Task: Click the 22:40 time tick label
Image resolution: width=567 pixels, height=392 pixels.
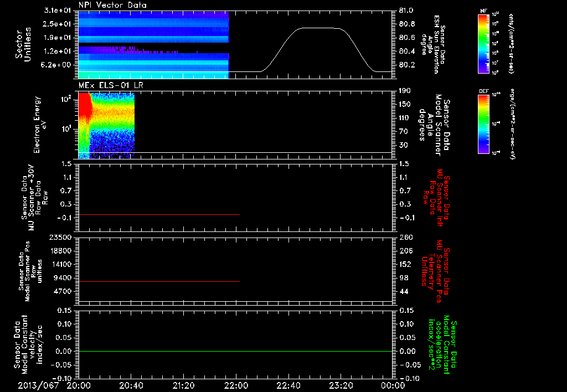Action: click(x=288, y=386)
